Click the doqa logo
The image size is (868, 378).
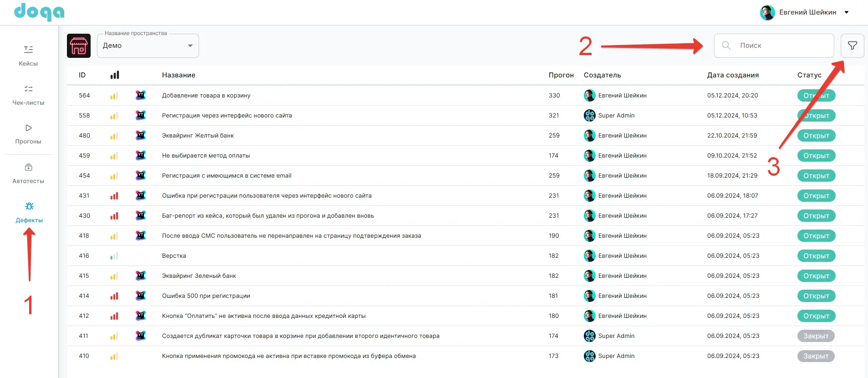(39, 12)
